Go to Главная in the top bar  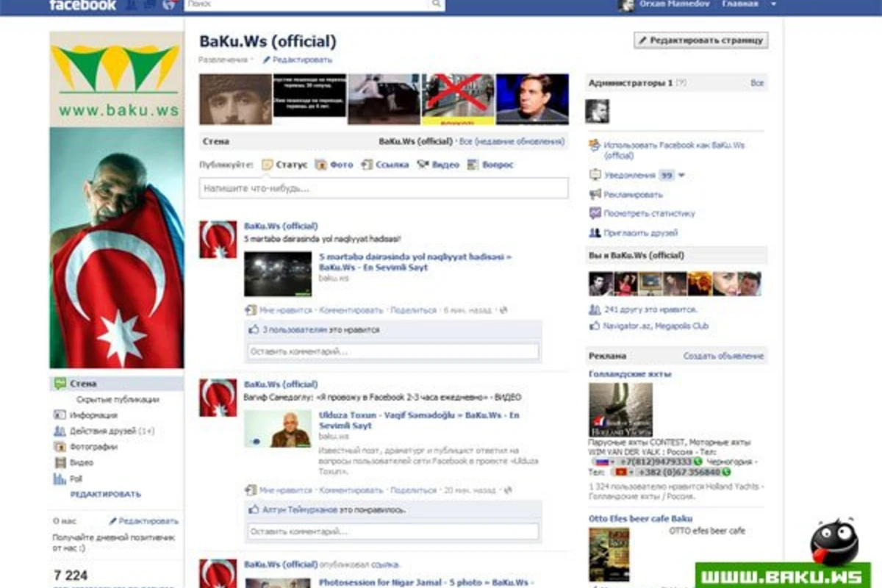pos(740,4)
